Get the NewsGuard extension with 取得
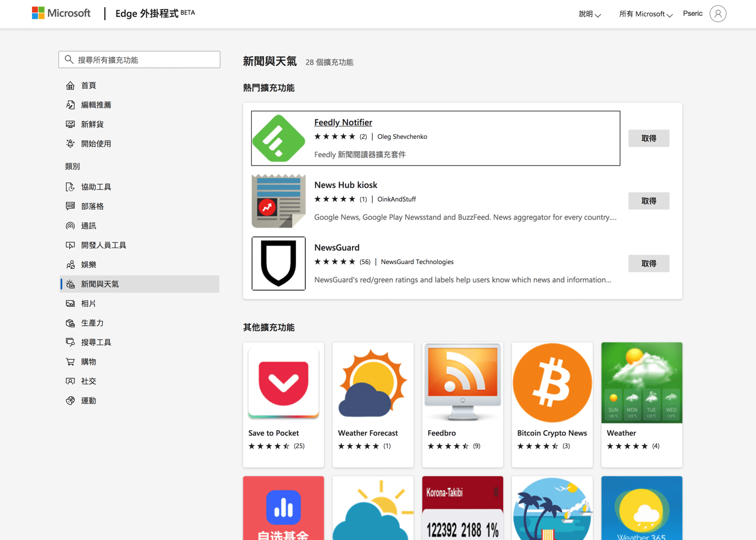756x540 pixels. [x=649, y=264]
